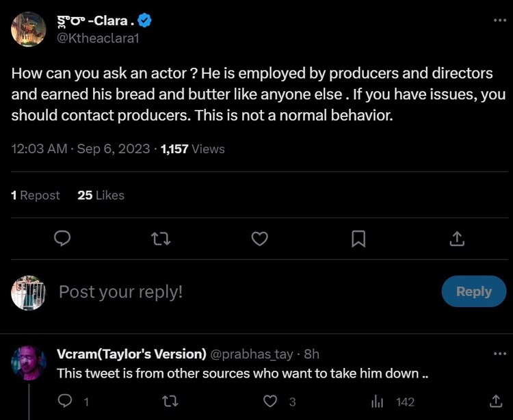
Task: Click the blue verified badge beside Clara
Action: [144, 21]
